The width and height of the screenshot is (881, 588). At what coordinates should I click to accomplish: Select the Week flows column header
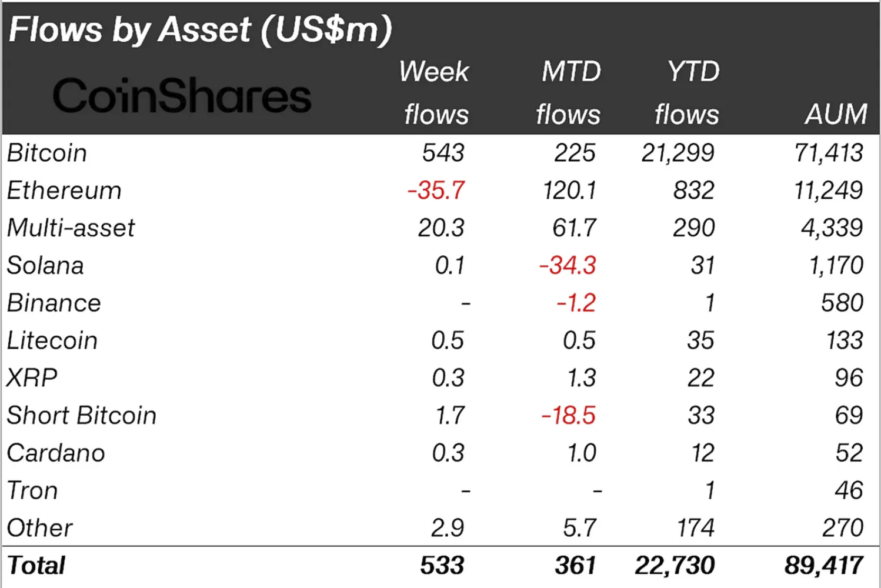click(435, 93)
